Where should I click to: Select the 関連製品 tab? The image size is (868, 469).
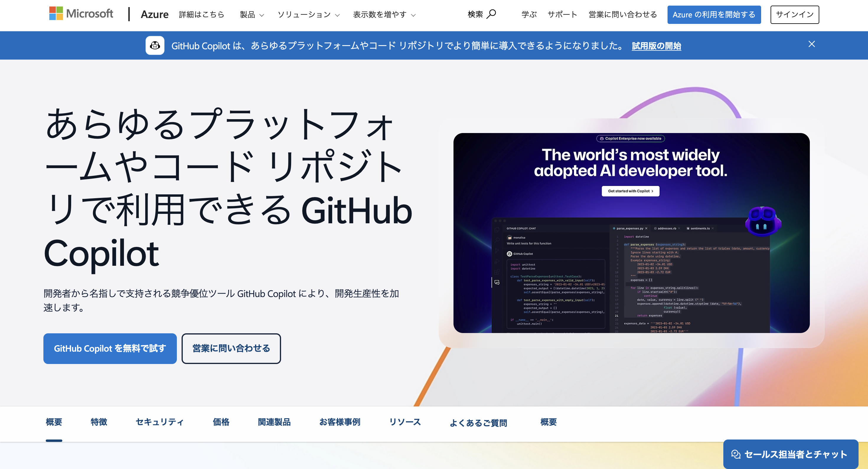274,422
